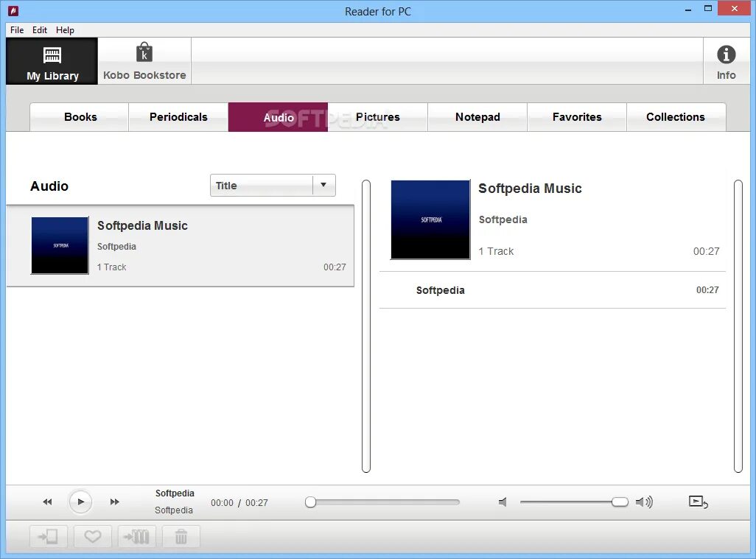Open the Info panel
Screen dimensions: 756x559
click(x=726, y=61)
